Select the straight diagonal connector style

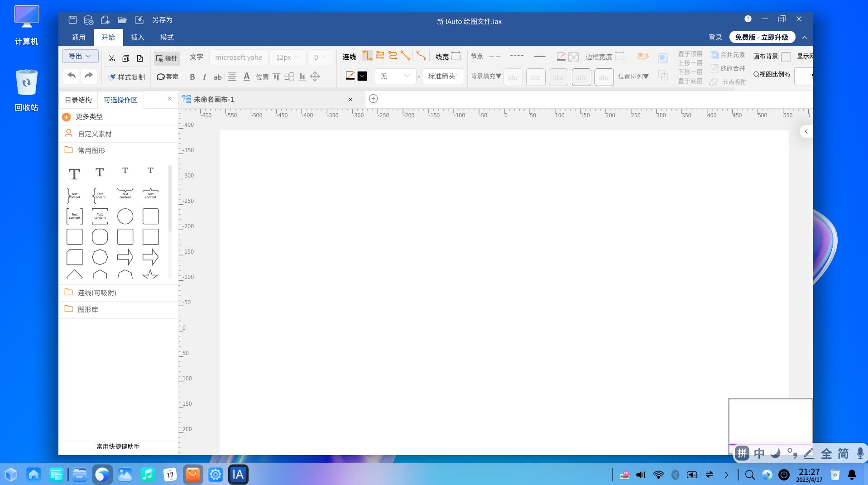click(405, 56)
